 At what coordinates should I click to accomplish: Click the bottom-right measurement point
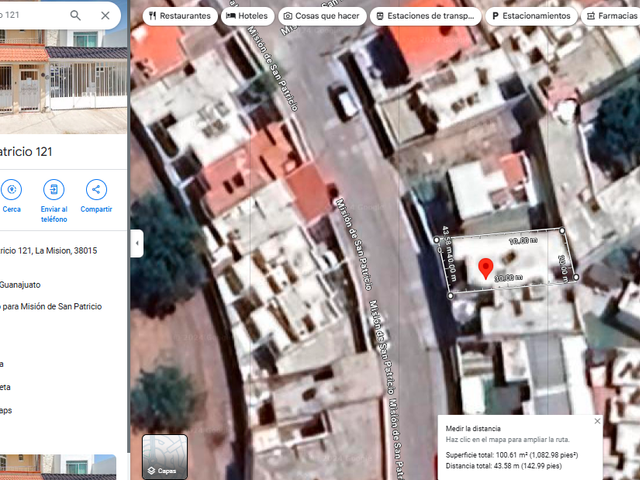pyautogui.click(x=576, y=277)
